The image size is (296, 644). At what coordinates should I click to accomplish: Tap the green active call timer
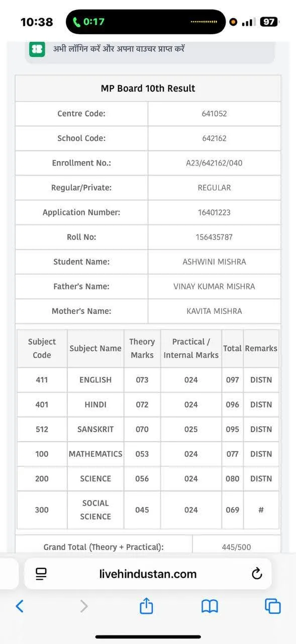(89, 22)
